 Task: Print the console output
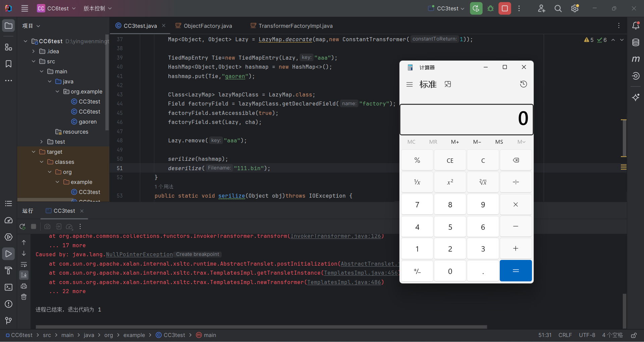tap(24, 286)
